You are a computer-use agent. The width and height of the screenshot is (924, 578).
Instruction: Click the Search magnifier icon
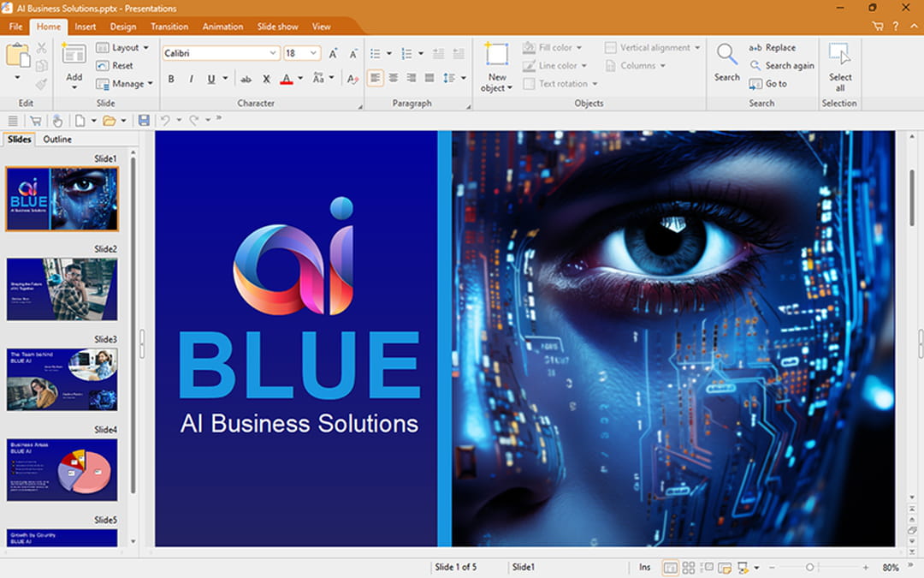(x=726, y=56)
